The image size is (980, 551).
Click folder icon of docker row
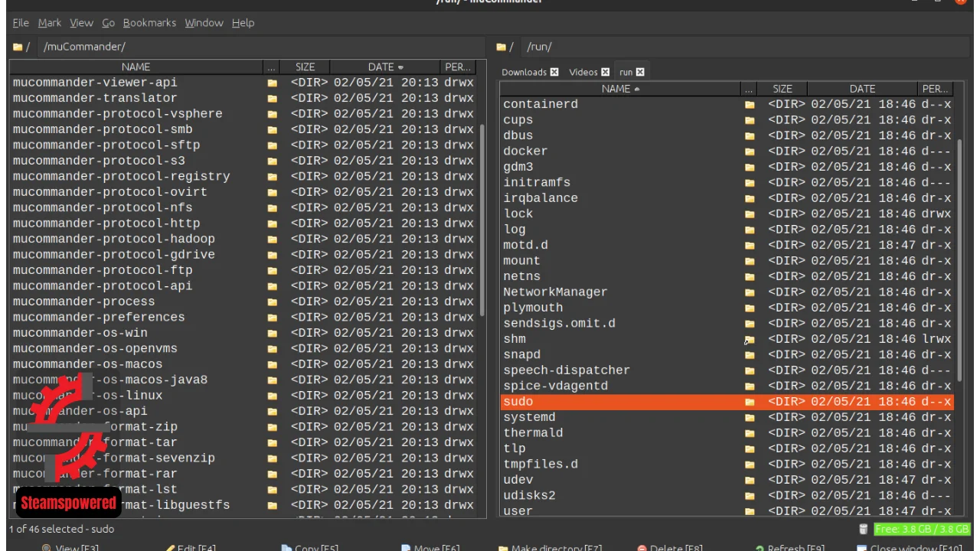(750, 152)
